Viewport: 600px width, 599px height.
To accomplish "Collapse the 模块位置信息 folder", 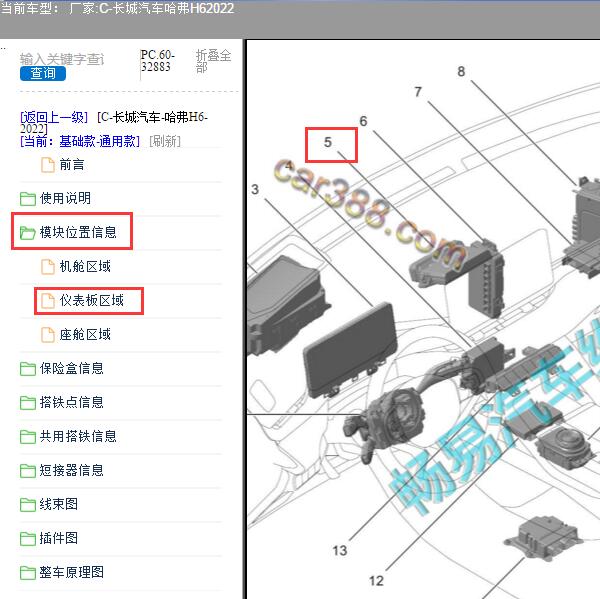I will (x=78, y=232).
